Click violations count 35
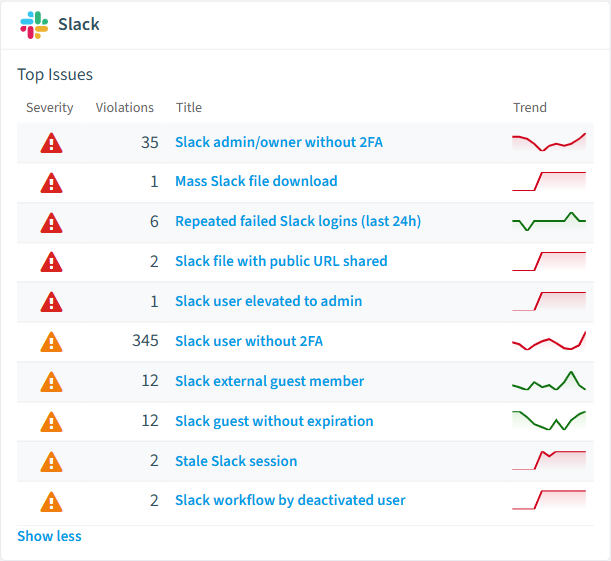 (150, 143)
